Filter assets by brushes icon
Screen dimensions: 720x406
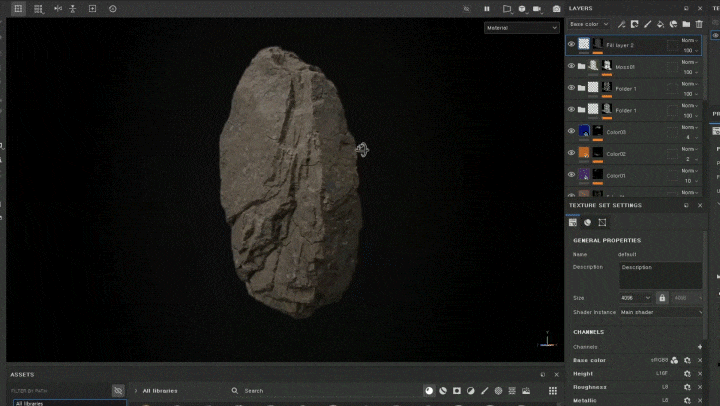click(484, 391)
